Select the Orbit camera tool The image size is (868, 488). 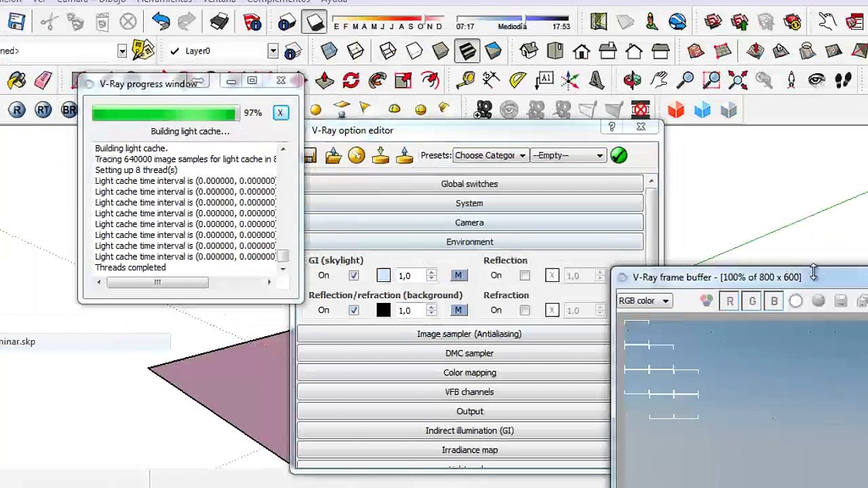coord(632,81)
